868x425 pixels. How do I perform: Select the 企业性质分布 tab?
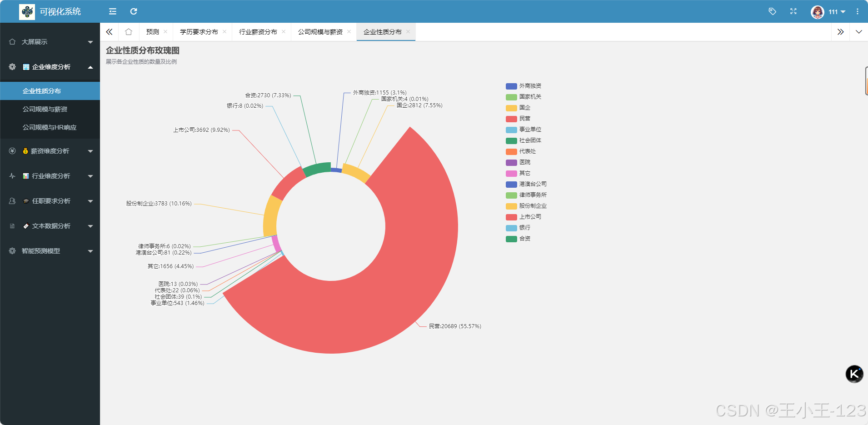383,32
